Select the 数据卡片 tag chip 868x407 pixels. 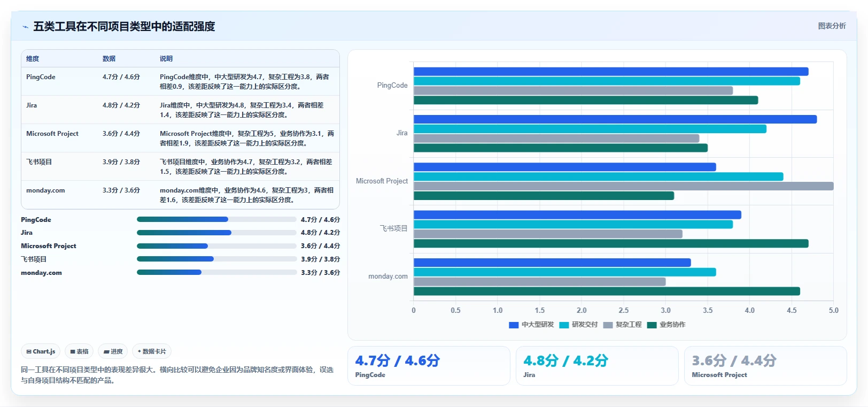[152, 351]
